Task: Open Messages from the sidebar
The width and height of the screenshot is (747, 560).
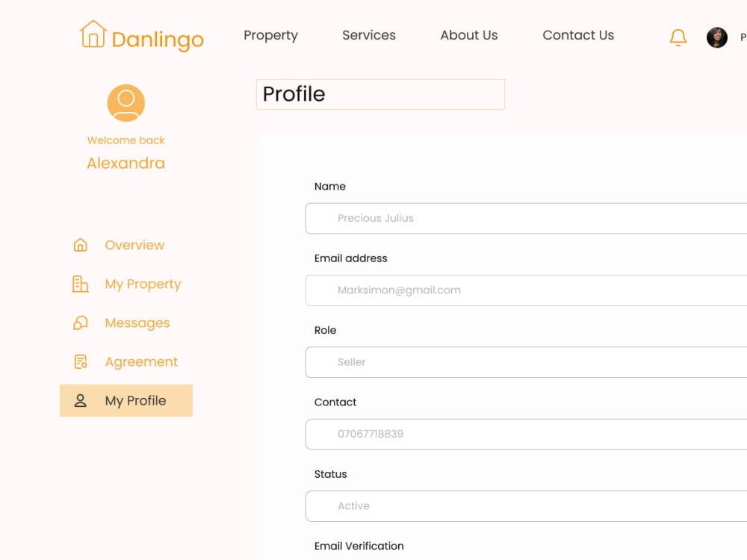Action: 137,323
